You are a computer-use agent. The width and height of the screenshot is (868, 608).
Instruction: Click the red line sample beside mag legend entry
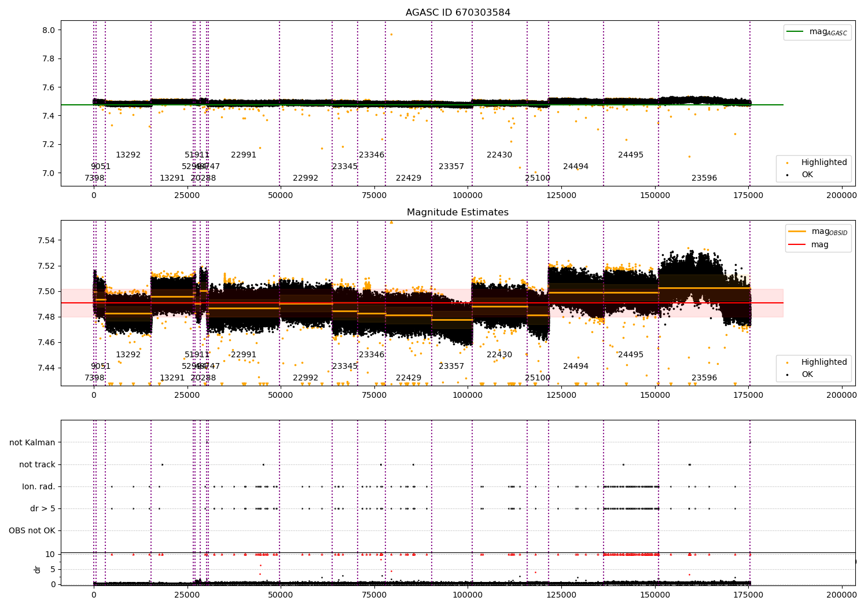[x=797, y=245]
